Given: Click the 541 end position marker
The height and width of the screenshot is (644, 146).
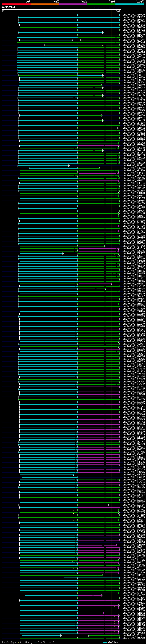Looking at the screenshot, I should tap(118, 11).
